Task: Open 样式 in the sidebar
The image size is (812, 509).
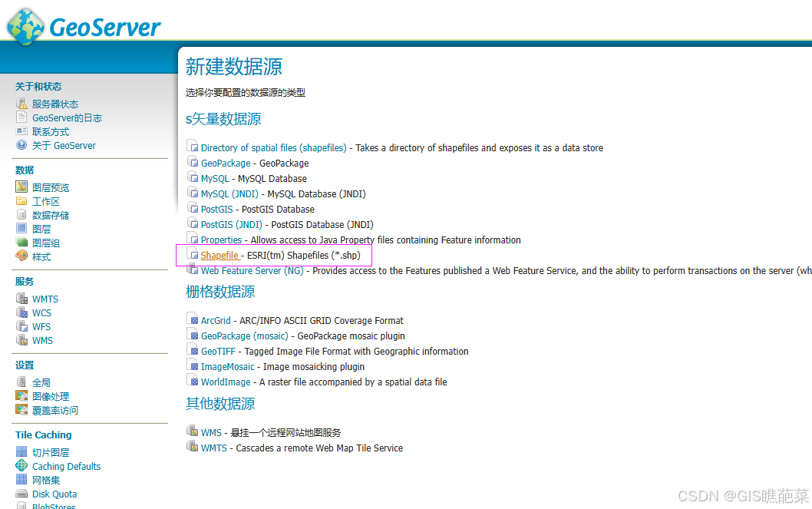Action: pyautogui.click(x=41, y=257)
